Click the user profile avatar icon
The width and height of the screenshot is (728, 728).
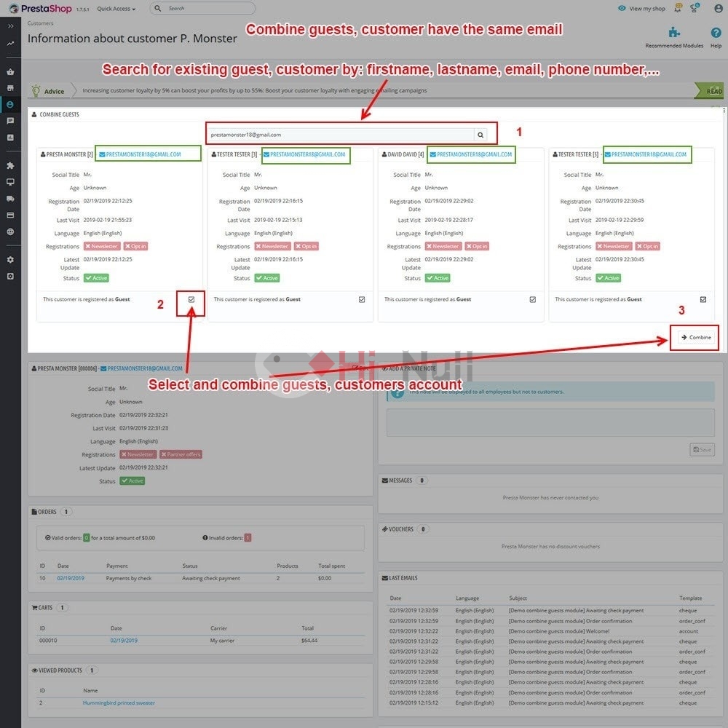(718, 8)
